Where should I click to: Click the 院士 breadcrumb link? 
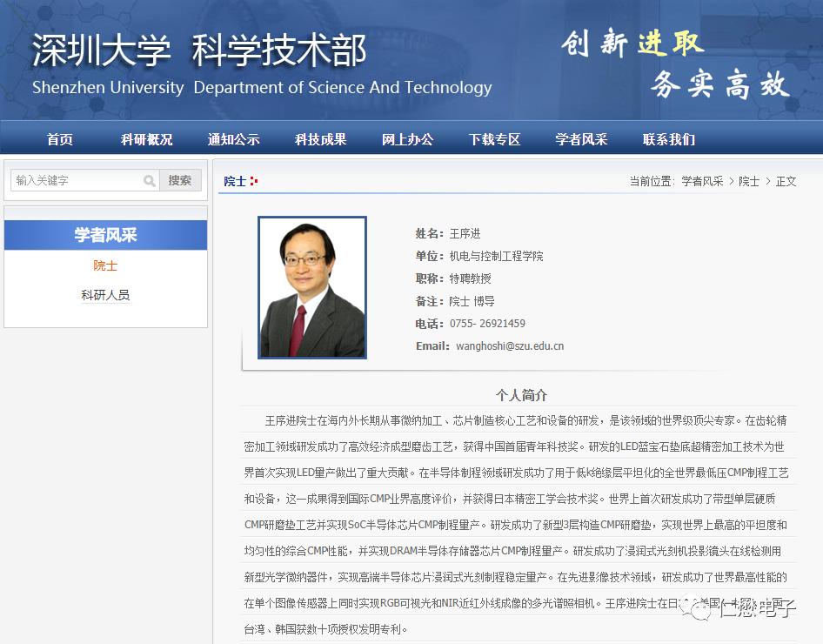pos(749,182)
